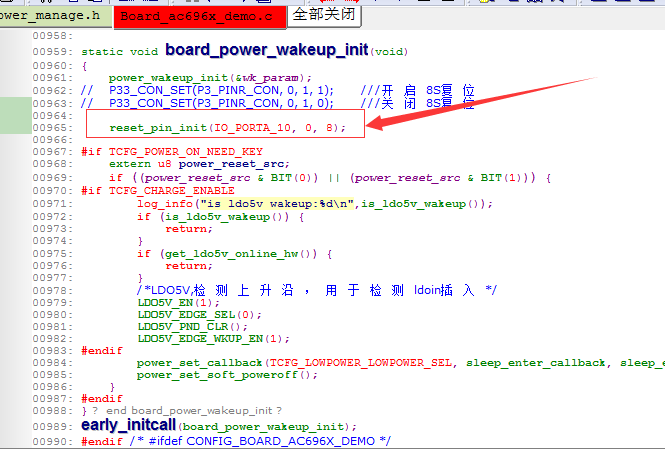Click the return statement on line 00973

coord(189,229)
